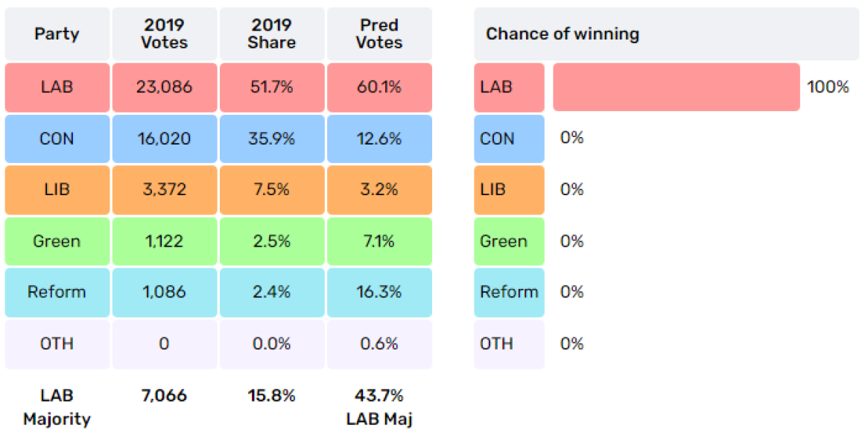Click CON's 35.9% share cell
868x447 pixels.
(272, 139)
